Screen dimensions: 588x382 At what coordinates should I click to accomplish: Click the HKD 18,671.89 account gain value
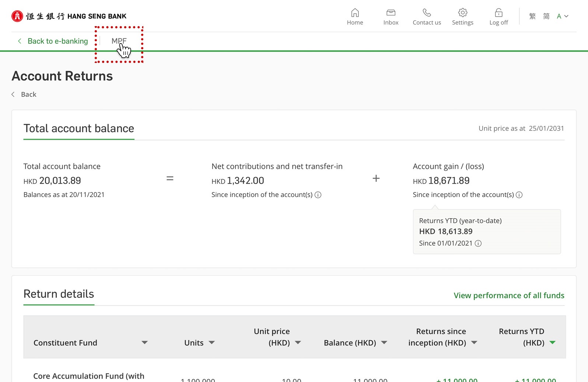point(441,181)
